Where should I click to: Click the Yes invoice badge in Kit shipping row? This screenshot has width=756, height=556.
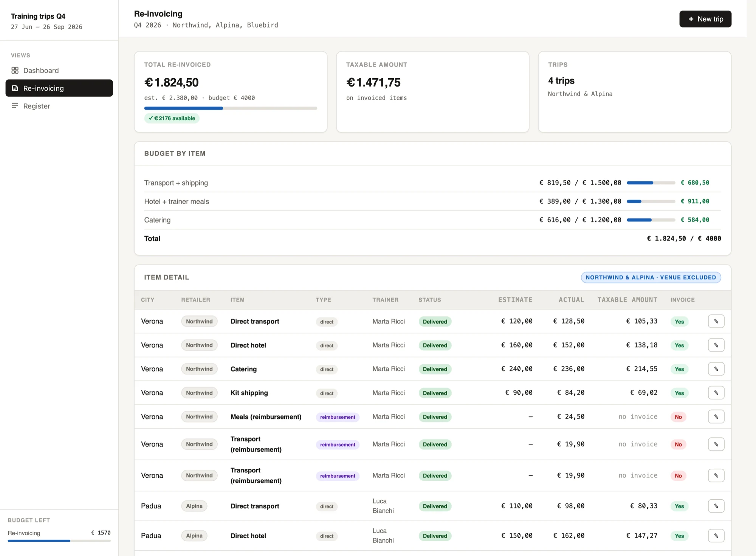coord(679,393)
